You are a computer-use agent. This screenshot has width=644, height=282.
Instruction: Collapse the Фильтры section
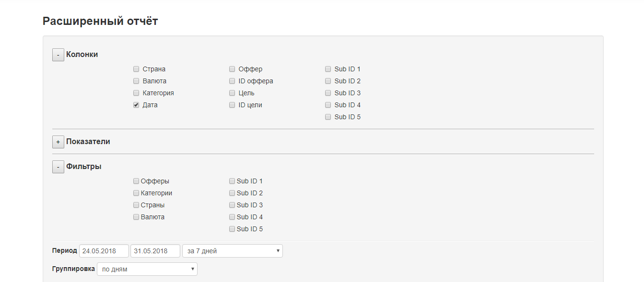(x=58, y=167)
